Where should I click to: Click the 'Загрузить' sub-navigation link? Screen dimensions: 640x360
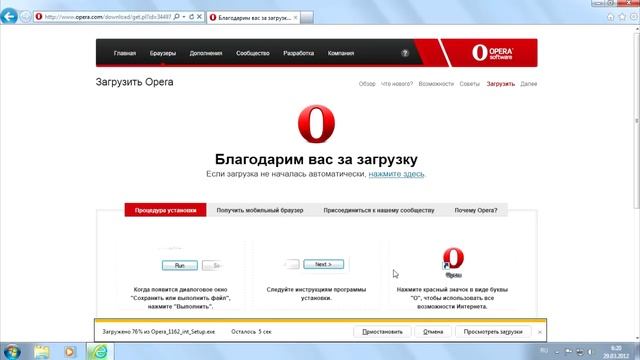pyautogui.click(x=500, y=84)
